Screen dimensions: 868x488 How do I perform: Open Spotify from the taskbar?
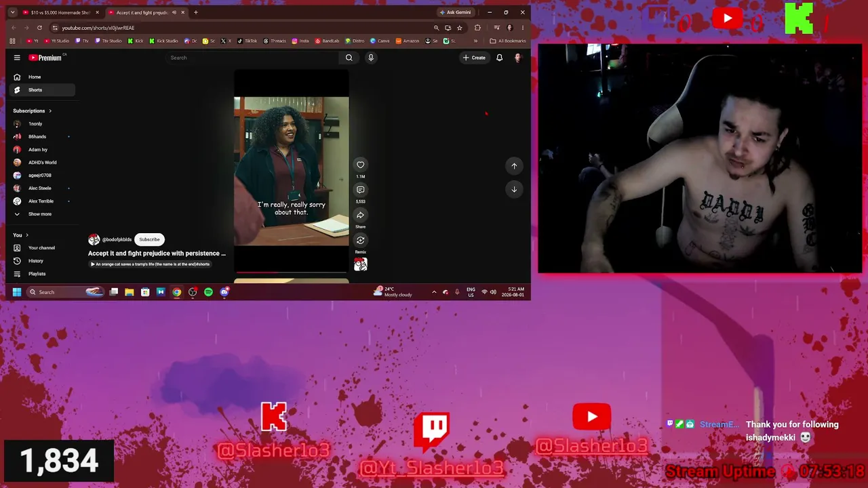click(x=208, y=292)
